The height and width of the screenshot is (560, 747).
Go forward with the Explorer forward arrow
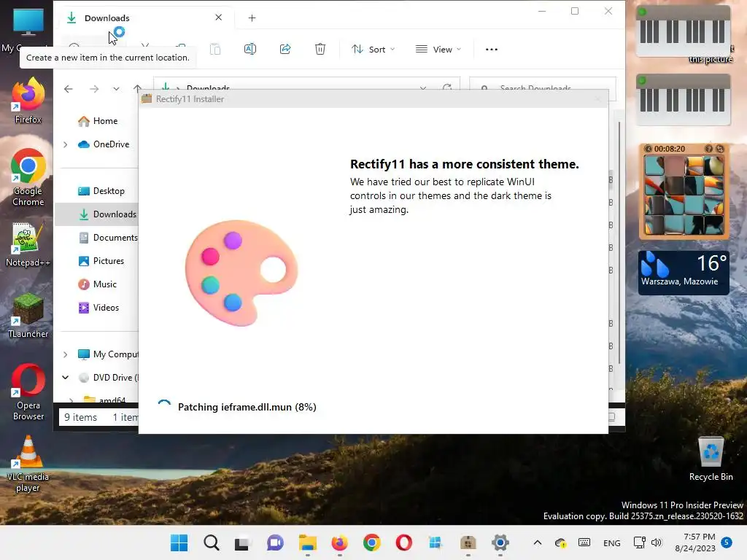click(x=94, y=88)
